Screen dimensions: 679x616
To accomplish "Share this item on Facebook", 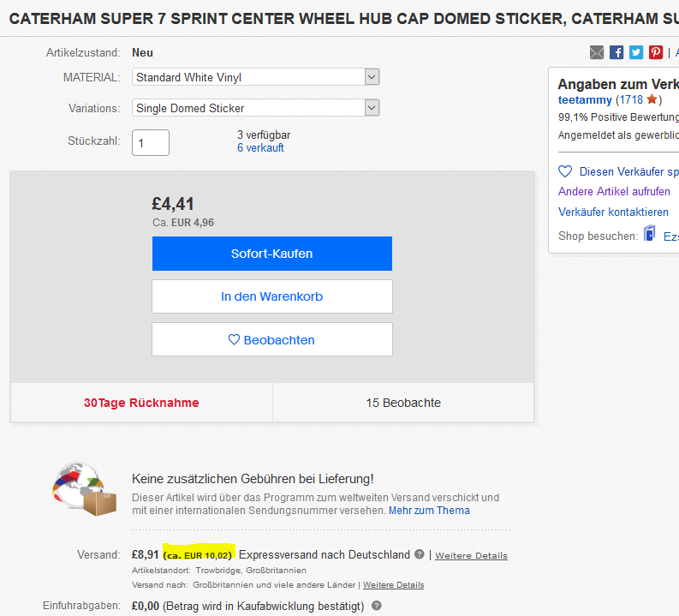I will click(616, 52).
